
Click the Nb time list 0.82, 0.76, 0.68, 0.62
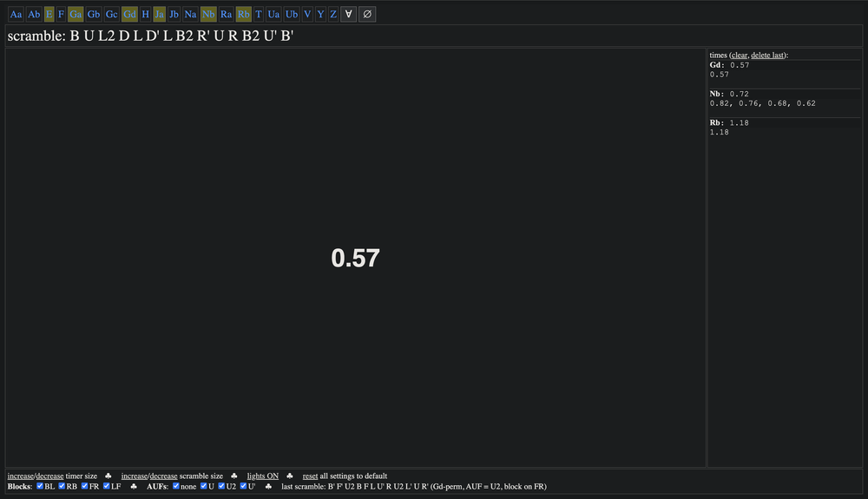coord(762,103)
